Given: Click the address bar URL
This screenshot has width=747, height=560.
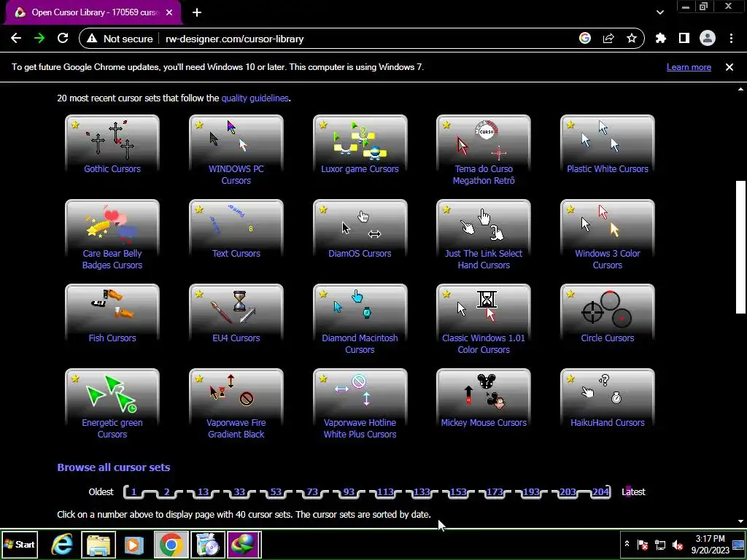Looking at the screenshot, I should click(x=234, y=39).
